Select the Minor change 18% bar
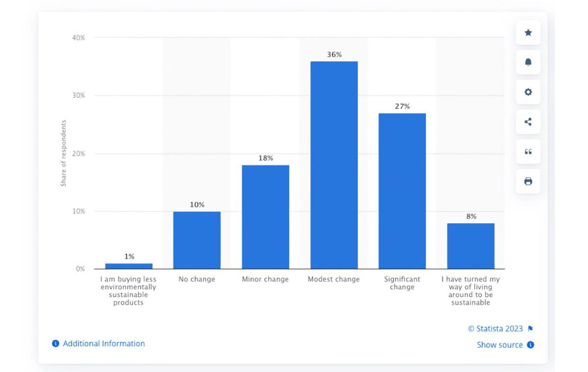 tap(265, 217)
